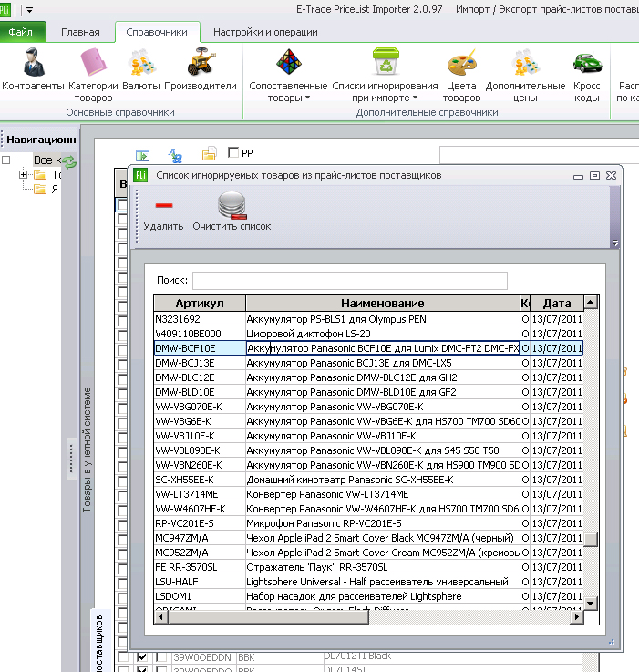Click Цифровой диктофон LS-20 cell

click(x=382, y=334)
